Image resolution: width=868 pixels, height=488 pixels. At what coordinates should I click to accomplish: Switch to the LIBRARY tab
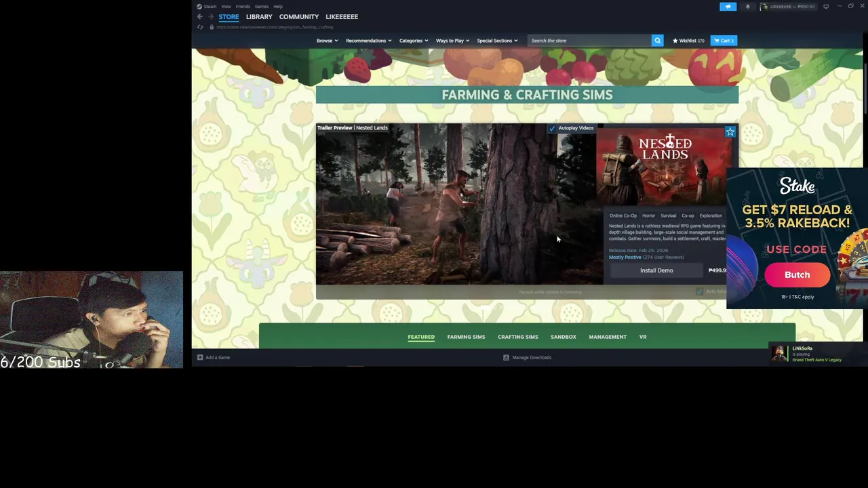(259, 16)
